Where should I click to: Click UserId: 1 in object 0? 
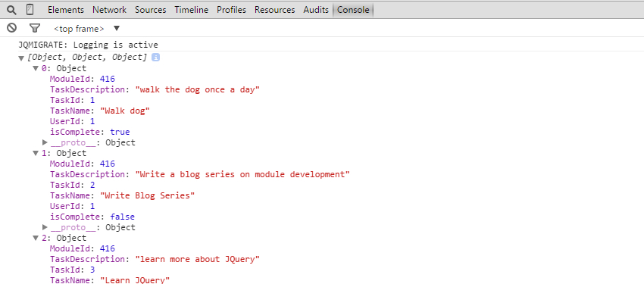pos(73,121)
